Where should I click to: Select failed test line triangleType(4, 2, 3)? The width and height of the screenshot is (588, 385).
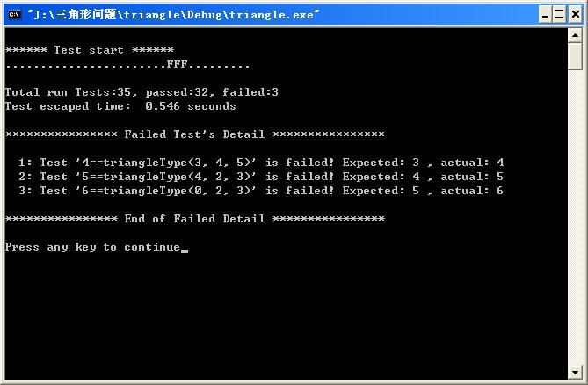click(261, 177)
